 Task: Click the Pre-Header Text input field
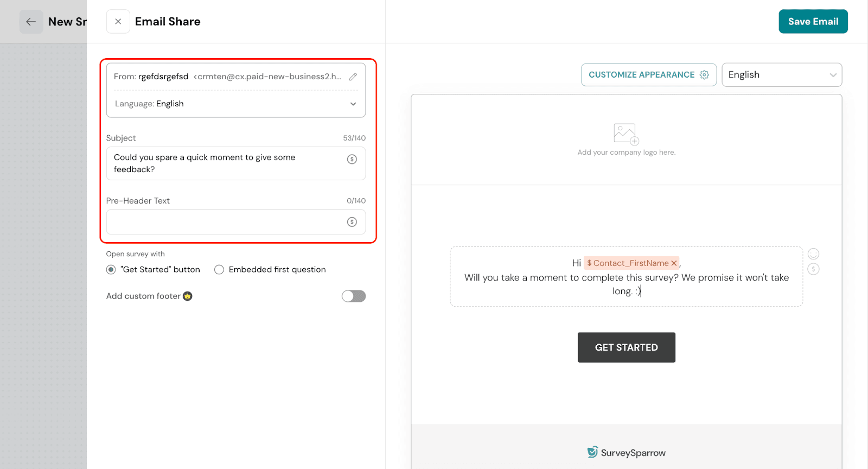225,222
